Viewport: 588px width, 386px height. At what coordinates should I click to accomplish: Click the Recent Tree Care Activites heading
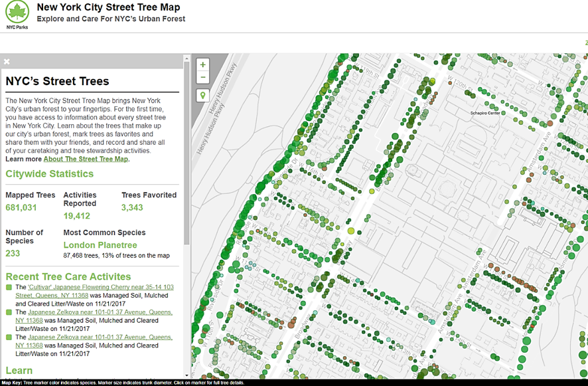(x=68, y=277)
